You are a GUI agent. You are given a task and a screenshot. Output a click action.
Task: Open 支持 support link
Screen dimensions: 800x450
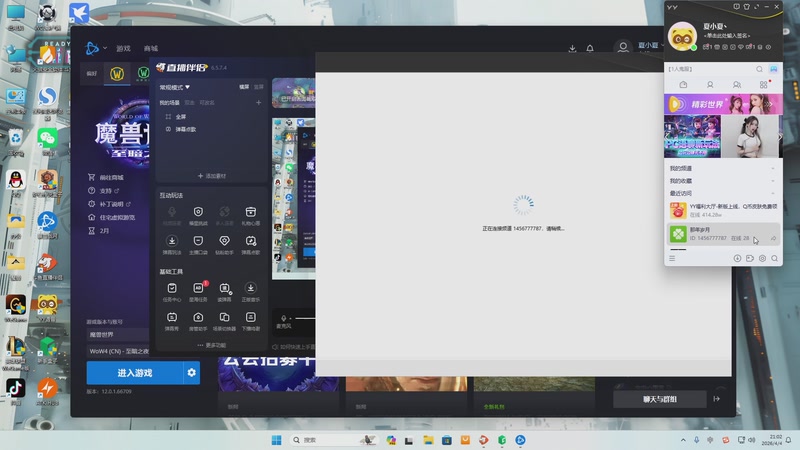pos(104,191)
